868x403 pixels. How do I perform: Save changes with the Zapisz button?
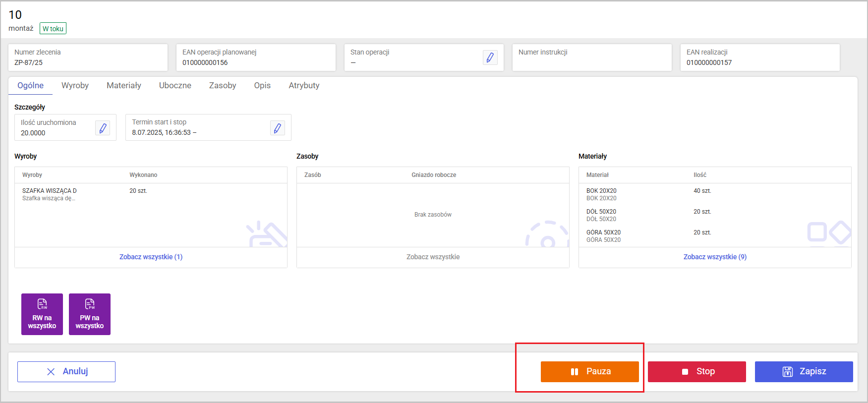point(804,371)
